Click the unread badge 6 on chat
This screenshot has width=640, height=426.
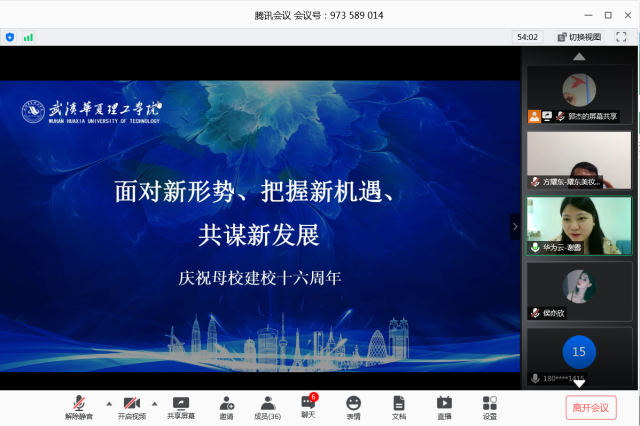[313, 397]
